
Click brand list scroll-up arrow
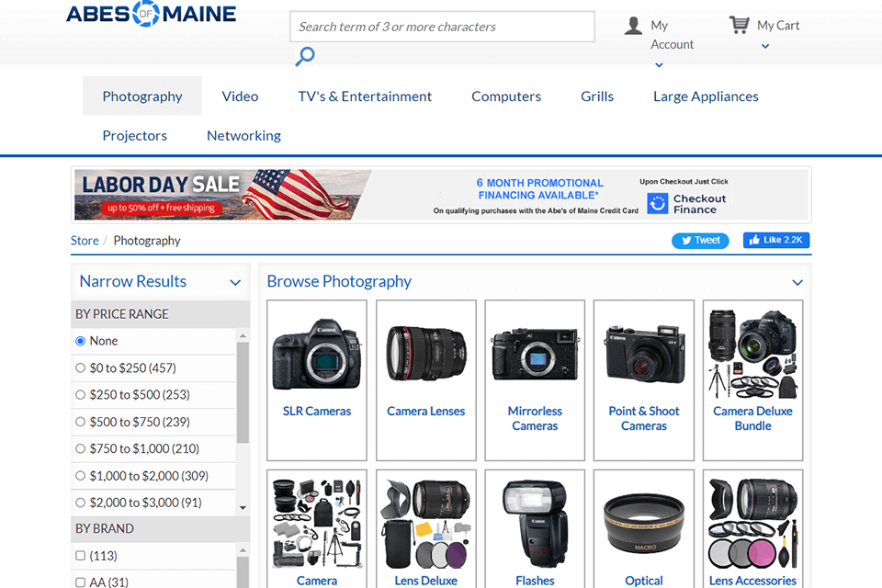(243, 550)
